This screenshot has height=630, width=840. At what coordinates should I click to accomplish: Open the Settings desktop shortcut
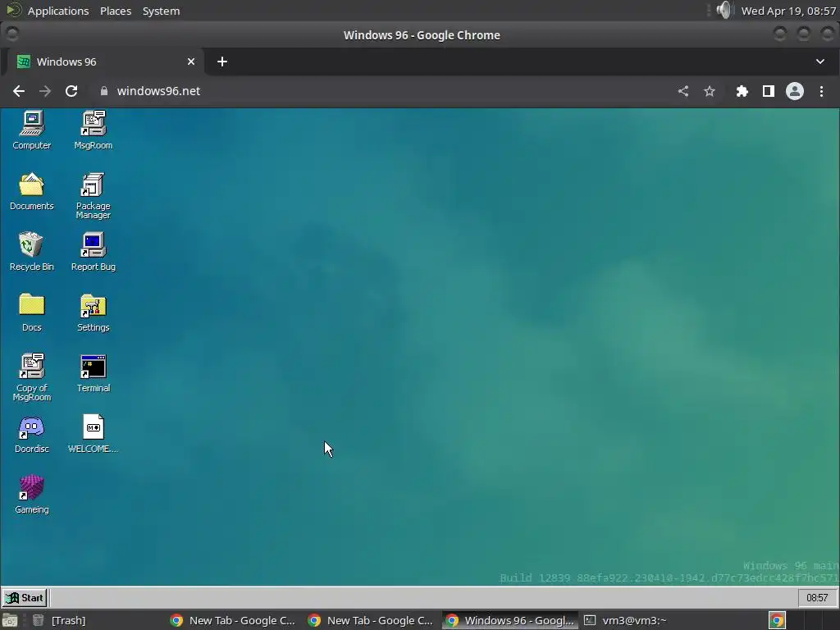[94, 313]
